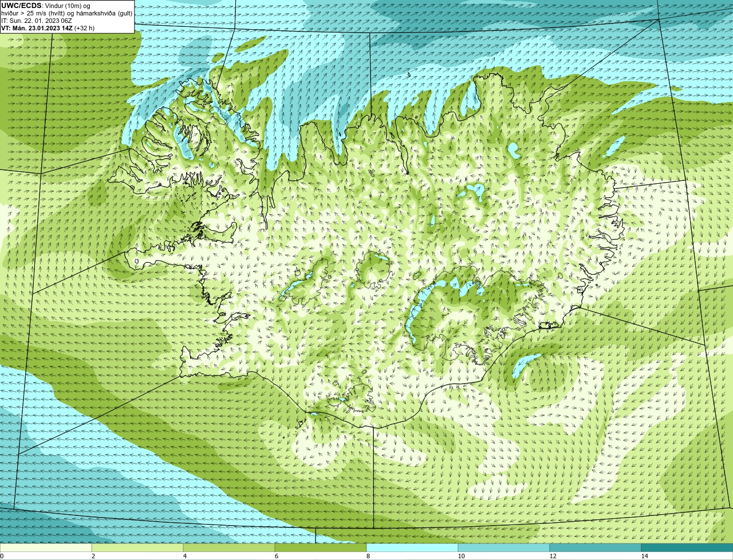
Task: Click the dark teal above-14 legend segment
Action: point(687,547)
